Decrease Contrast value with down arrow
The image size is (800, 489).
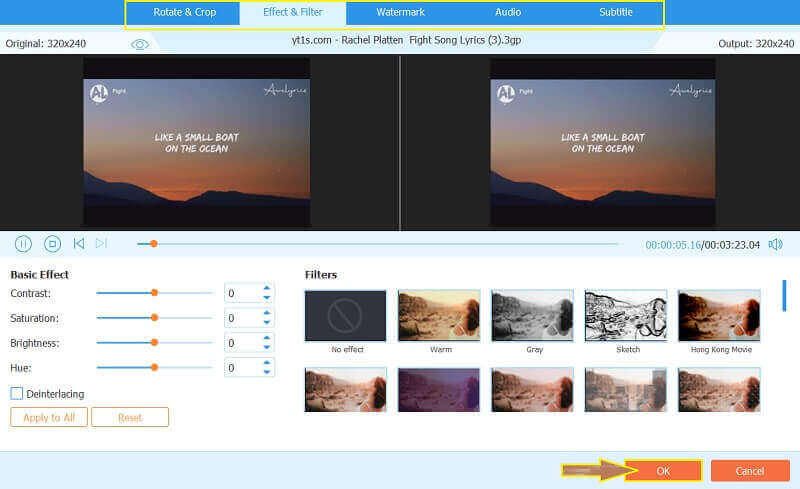click(267, 298)
